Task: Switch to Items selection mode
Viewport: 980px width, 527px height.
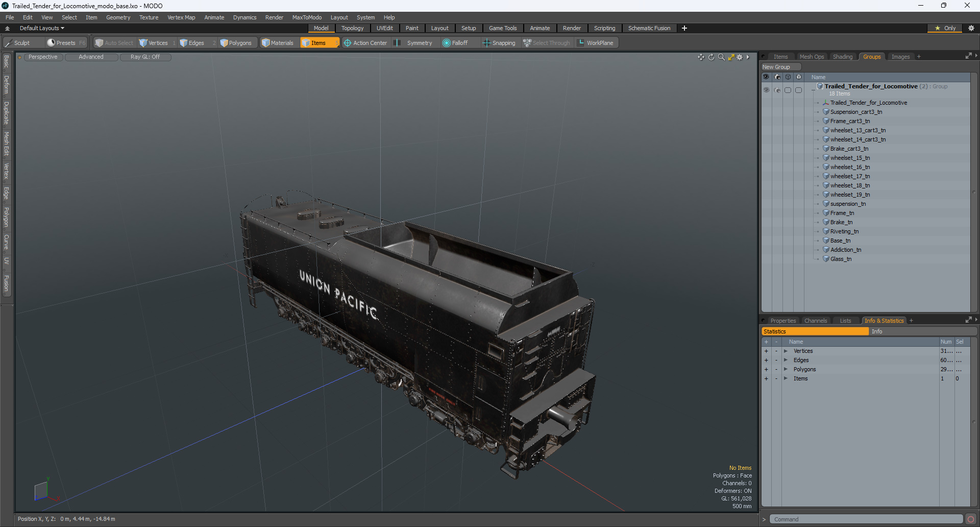Action: coord(319,43)
